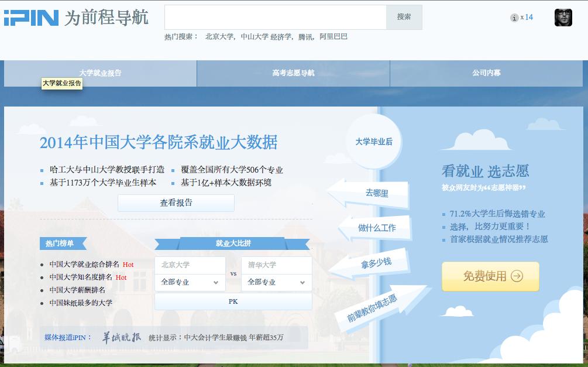Click the 拿多少钱 arrow graphic
The width and height of the screenshot is (588, 367).
tap(369, 263)
